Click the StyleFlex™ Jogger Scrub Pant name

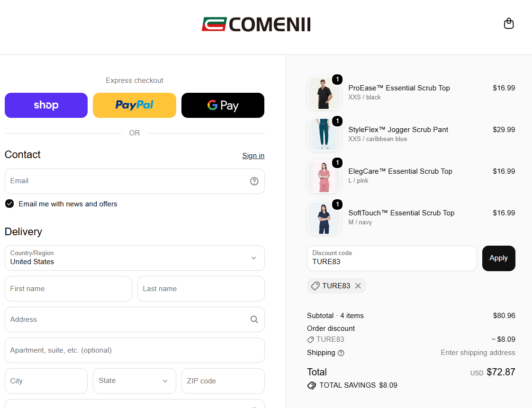click(x=398, y=130)
